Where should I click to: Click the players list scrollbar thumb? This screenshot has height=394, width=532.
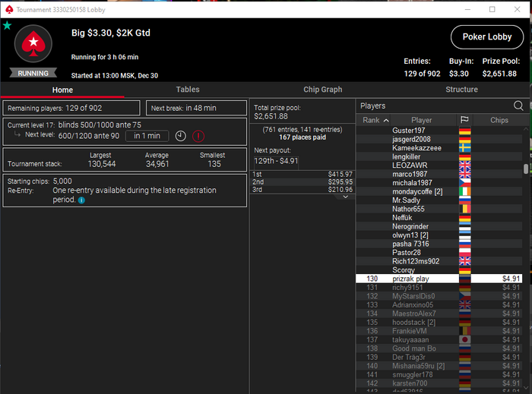[x=526, y=169]
